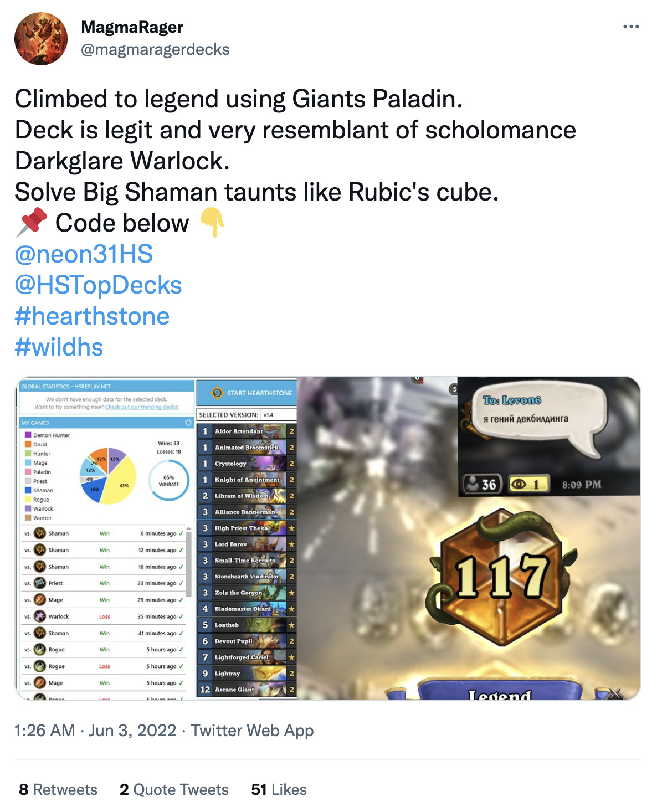Toggle the Paladin legend color box
Image resolution: width=657 pixels, height=812 pixels.
pyautogui.click(x=28, y=472)
